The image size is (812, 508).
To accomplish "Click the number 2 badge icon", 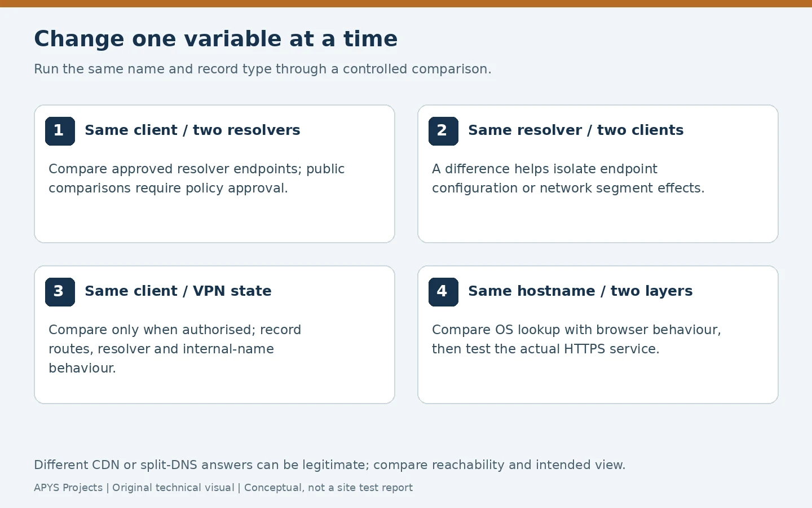I will click(443, 131).
